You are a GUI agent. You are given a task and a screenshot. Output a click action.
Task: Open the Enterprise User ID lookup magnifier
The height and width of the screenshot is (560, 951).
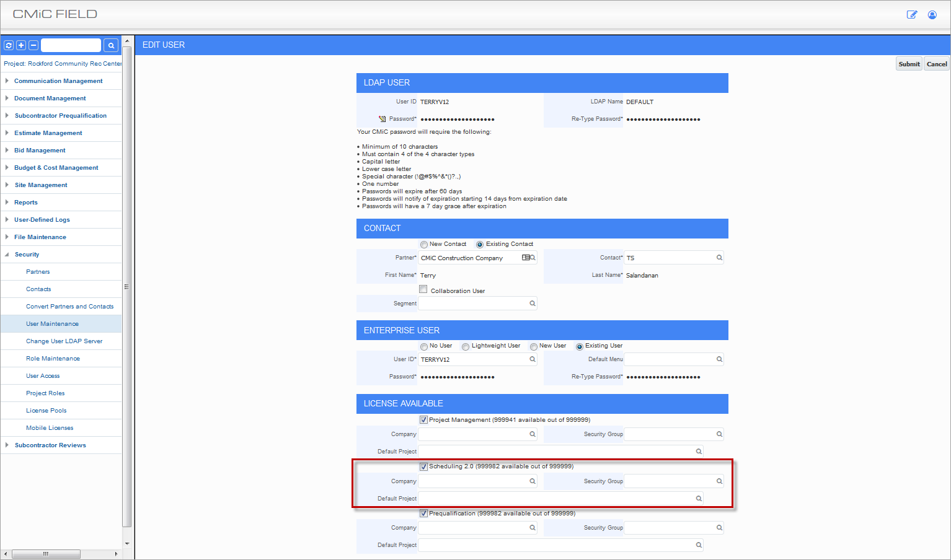tap(532, 359)
